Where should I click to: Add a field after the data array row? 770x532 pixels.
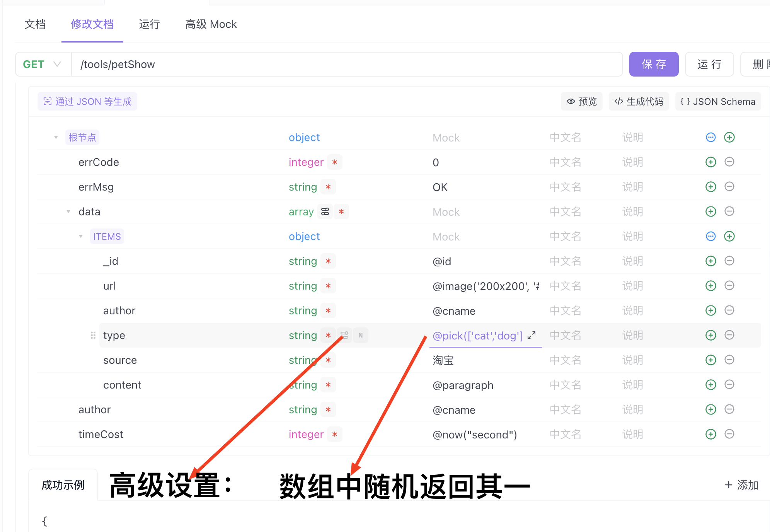coord(710,211)
